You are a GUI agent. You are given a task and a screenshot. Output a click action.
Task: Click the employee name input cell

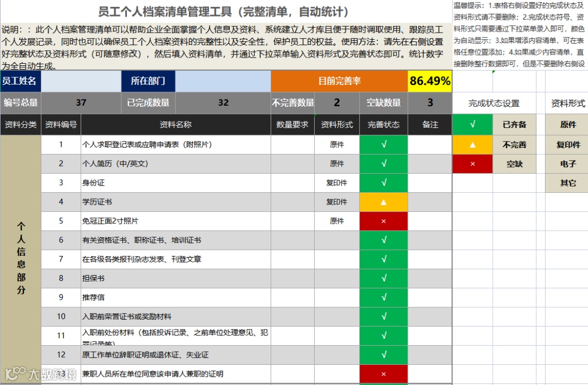coord(81,81)
